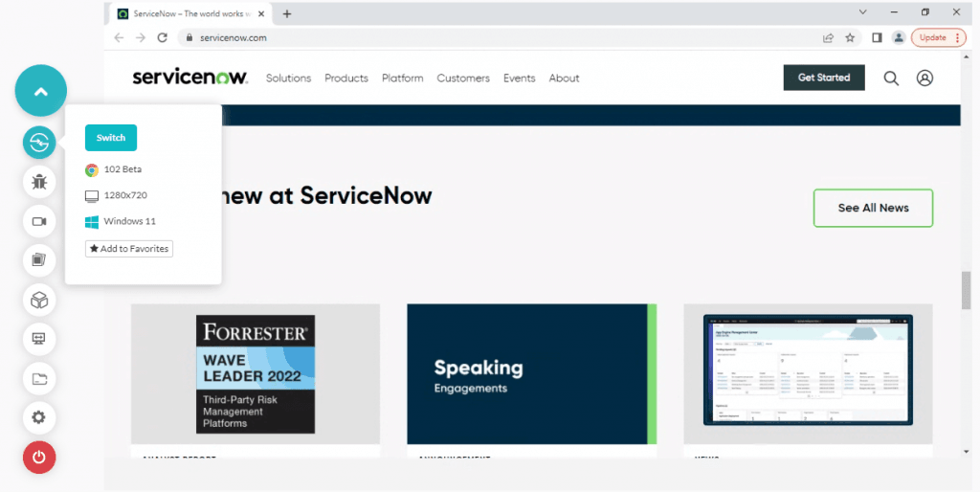This screenshot has width=980, height=492.
Task: Close the ServiceNow browser tab
Action: (x=261, y=13)
